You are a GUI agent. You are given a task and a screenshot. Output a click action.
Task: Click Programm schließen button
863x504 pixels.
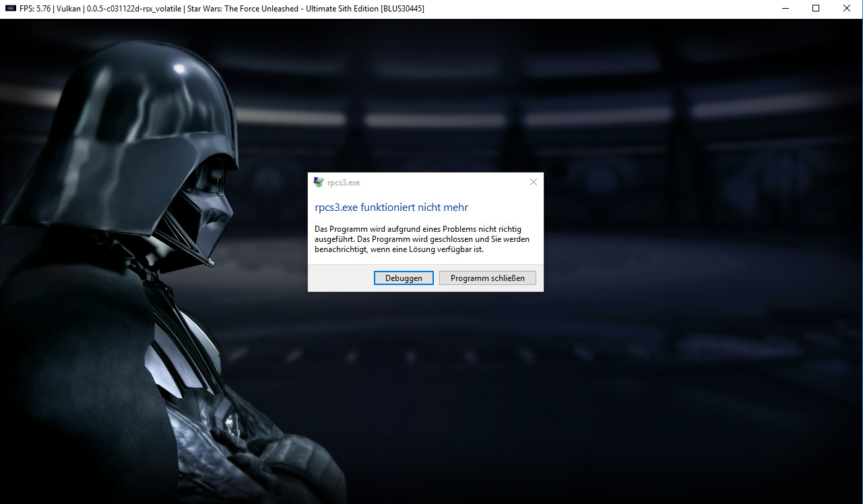488,278
